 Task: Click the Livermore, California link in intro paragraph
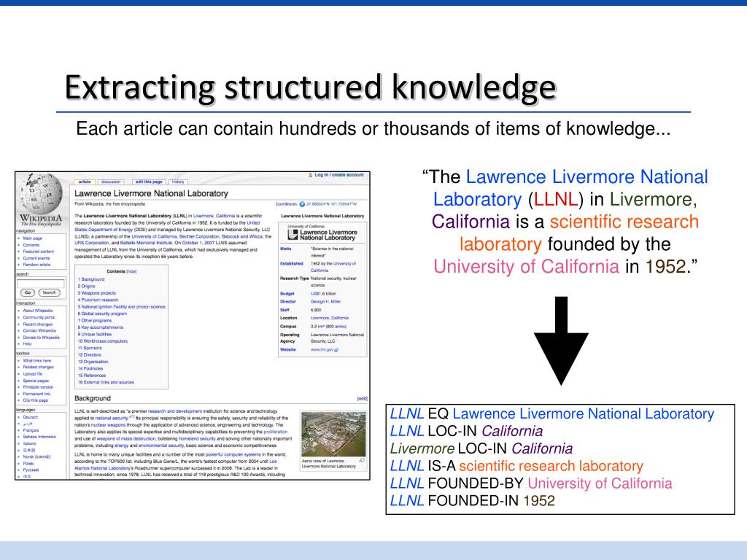click(214, 216)
